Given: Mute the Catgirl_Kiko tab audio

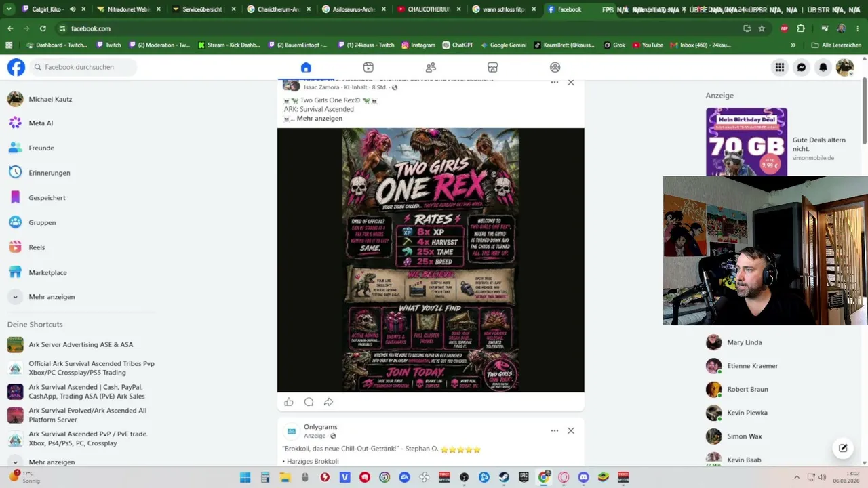Looking at the screenshot, I should click(73, 9).
